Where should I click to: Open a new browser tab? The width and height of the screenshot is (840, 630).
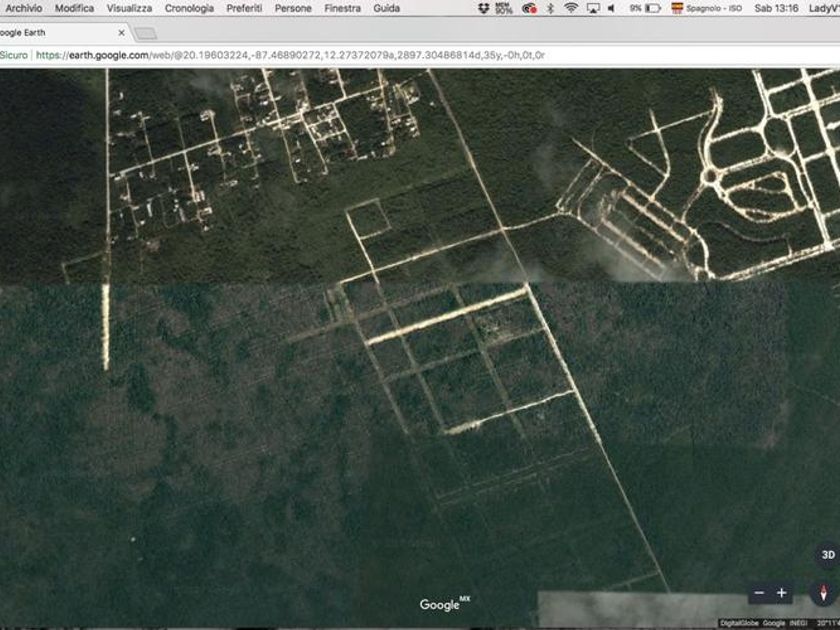(x=145, y=33)
